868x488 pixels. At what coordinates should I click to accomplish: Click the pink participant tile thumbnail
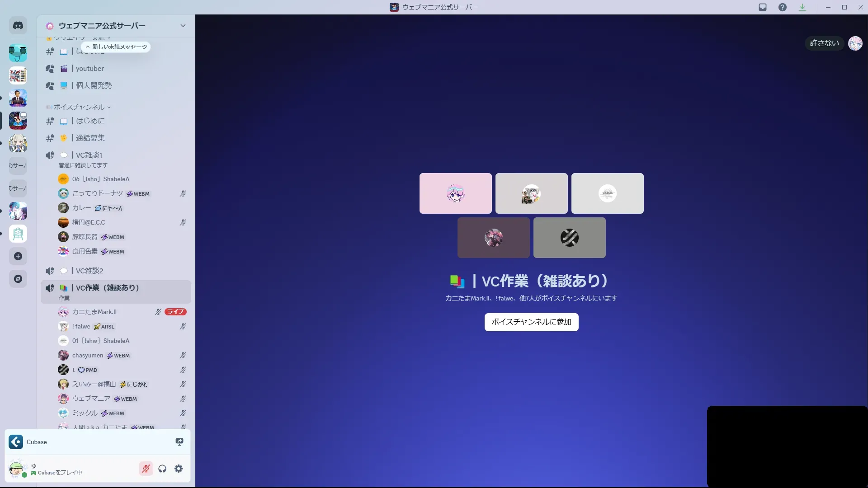pos(455,193)
